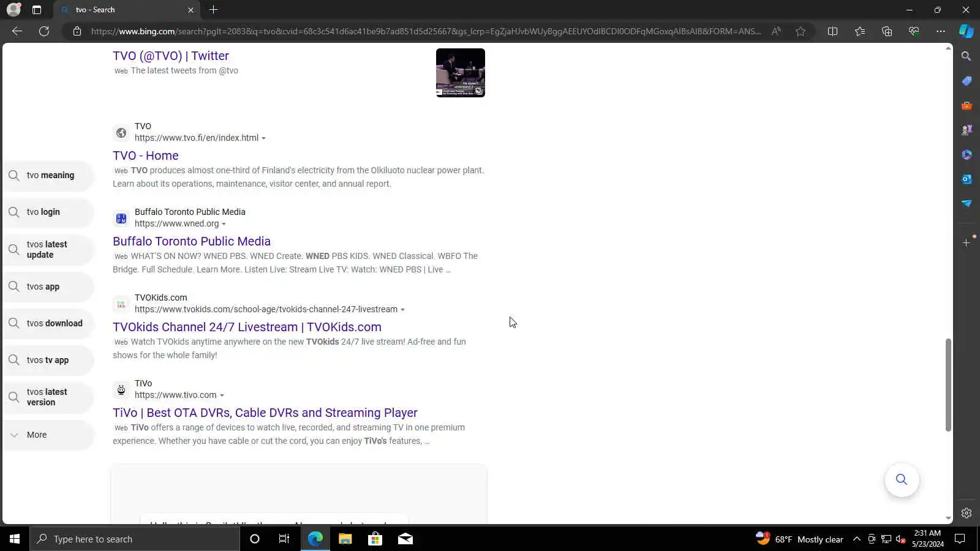Open the Favorites list
This screenshot has width=980, height=551.
tap(860, 31)
